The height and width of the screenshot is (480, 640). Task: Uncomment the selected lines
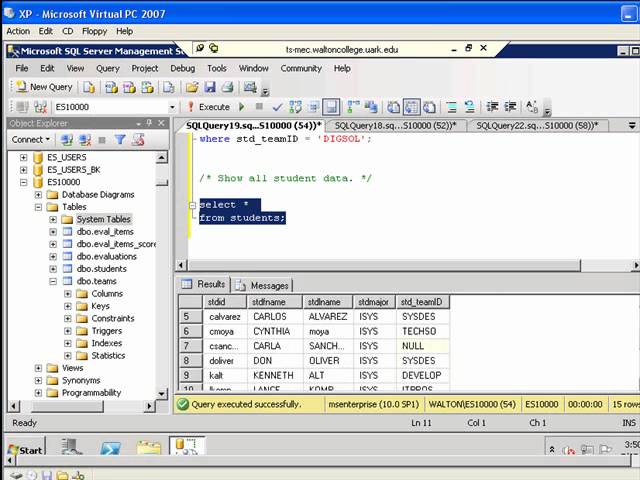click(469, 107)
